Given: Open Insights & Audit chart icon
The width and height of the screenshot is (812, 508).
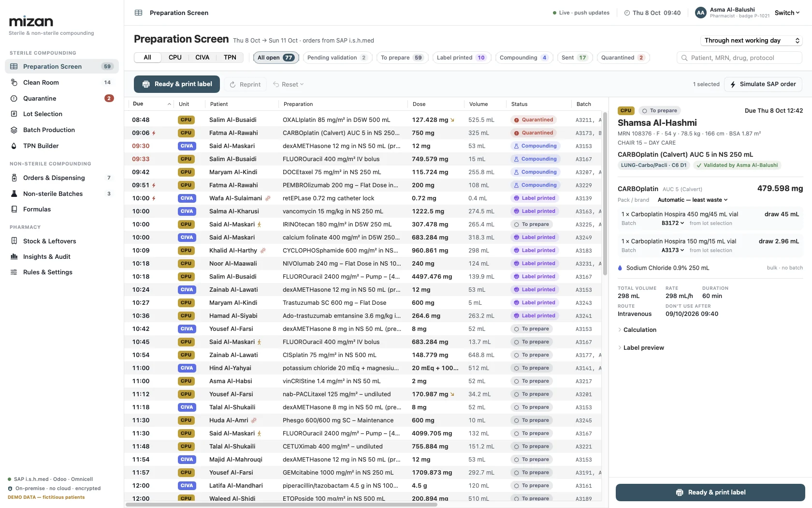Looking at the screenshot, I should click(14, 256).
